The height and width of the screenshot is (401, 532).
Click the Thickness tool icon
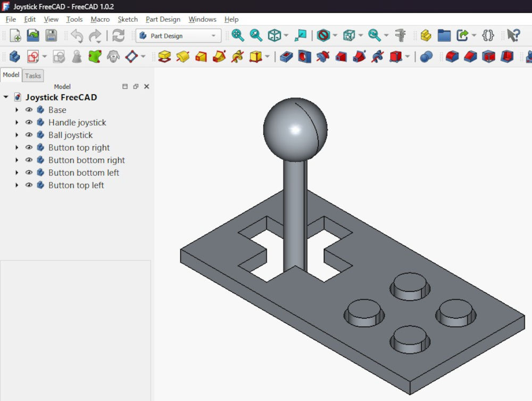(x=507, y=56)
